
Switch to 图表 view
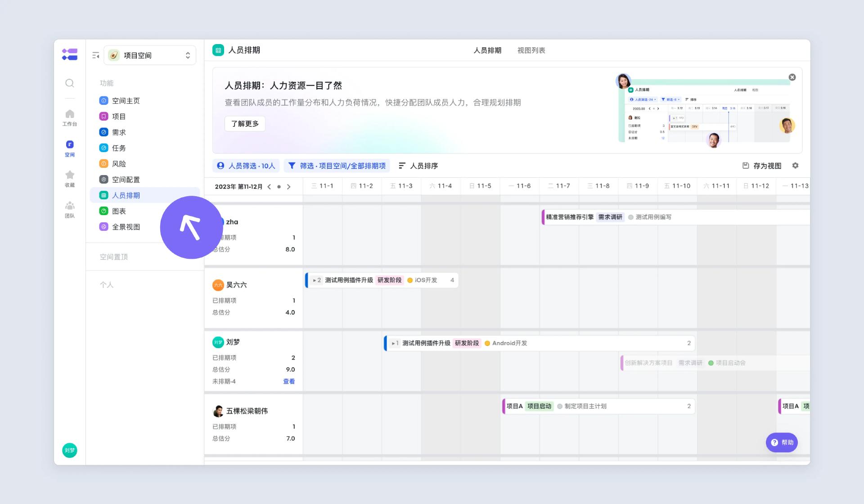tap(119, 211)
